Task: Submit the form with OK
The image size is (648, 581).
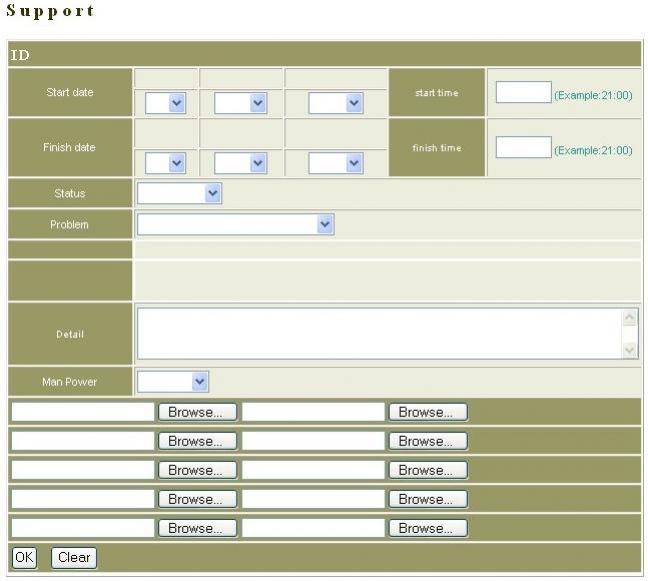Action: point(24,557)
